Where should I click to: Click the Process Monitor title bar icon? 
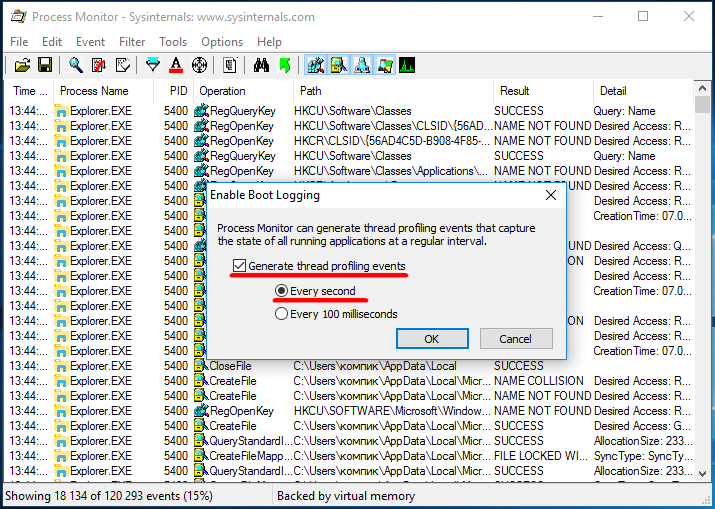click(18, 17)
